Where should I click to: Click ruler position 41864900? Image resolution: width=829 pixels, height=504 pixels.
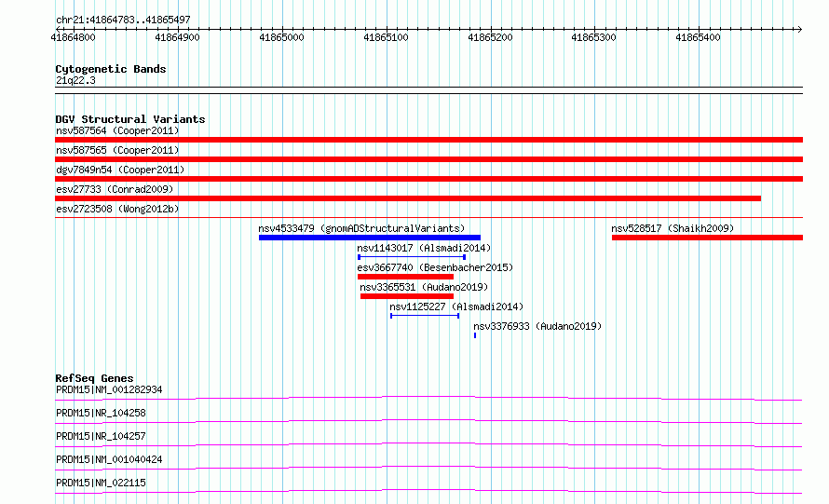[x=177, y=37]
